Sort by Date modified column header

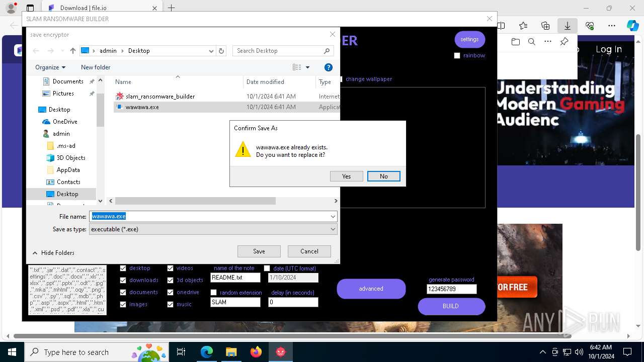click(265, 82)
